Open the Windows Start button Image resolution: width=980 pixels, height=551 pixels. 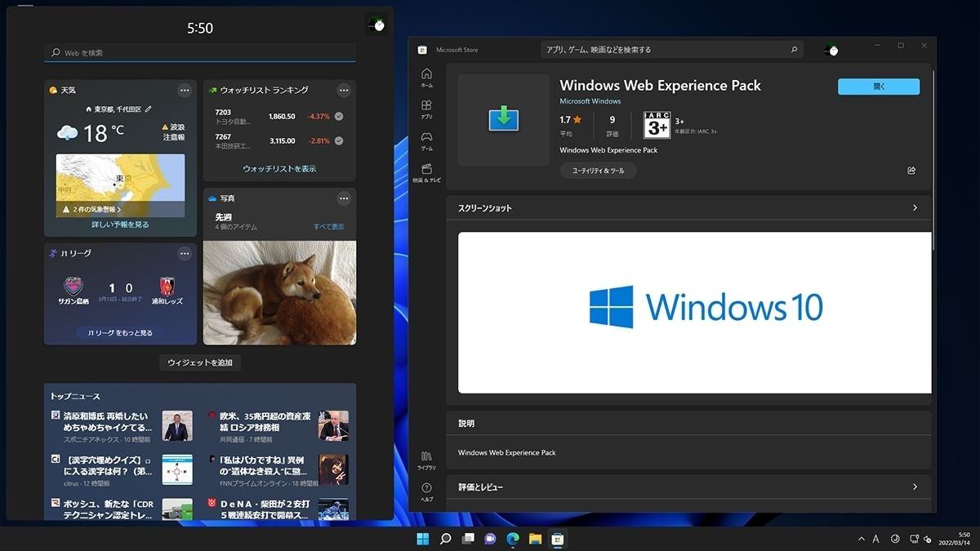tap(423, 539)
